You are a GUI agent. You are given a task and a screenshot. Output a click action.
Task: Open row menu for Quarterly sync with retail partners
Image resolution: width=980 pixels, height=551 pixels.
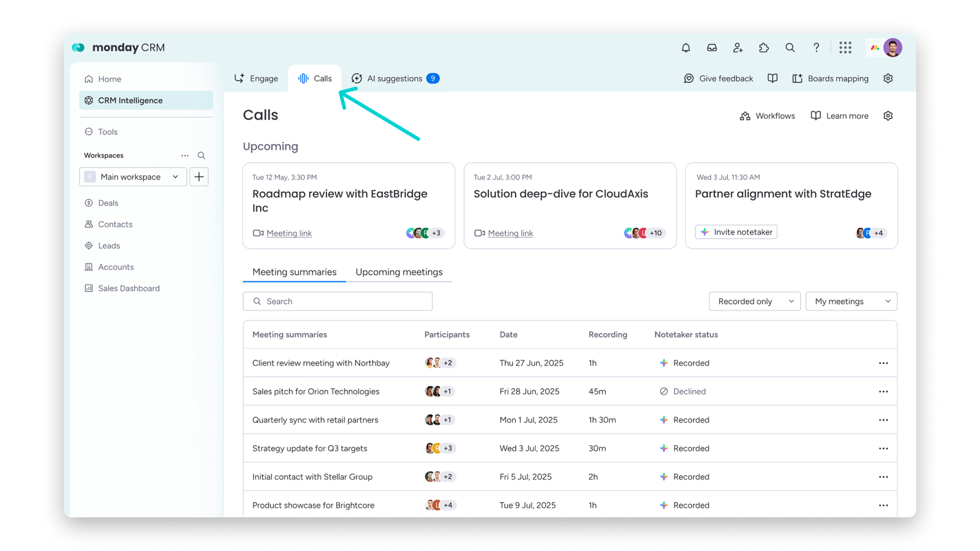(x=884, y=420)
